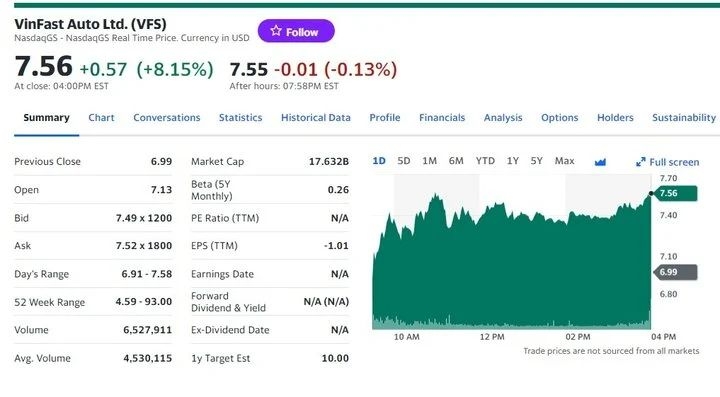Image resolution: width=720 pixels, height=397 pixels.
Task: Select the Max chart range
Action: tap(564, 161)
